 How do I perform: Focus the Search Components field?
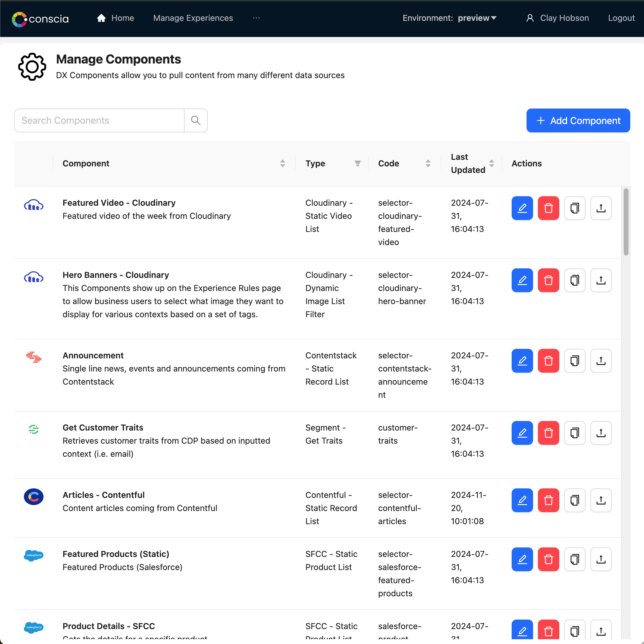point(99,120)
